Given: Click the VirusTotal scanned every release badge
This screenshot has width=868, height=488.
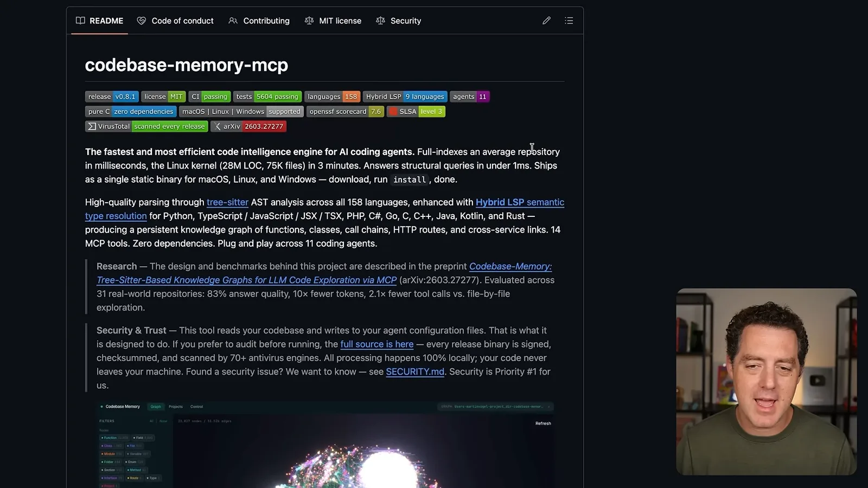Looking at the screenshot, I should (146, 126).
